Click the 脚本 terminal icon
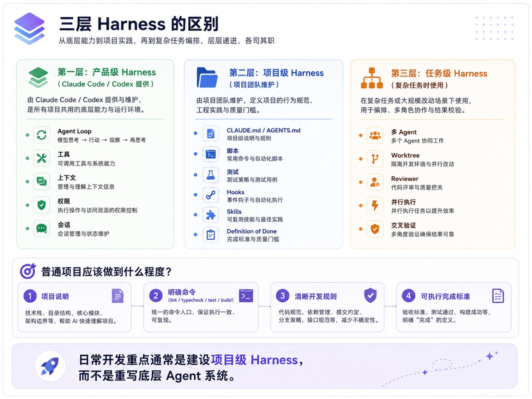Viewport: 532px width, 399px height. [x=211, y=154]
